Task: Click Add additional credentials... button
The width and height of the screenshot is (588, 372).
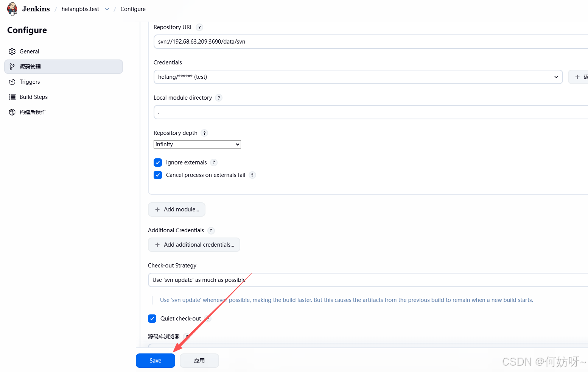Action: [194, 245]
